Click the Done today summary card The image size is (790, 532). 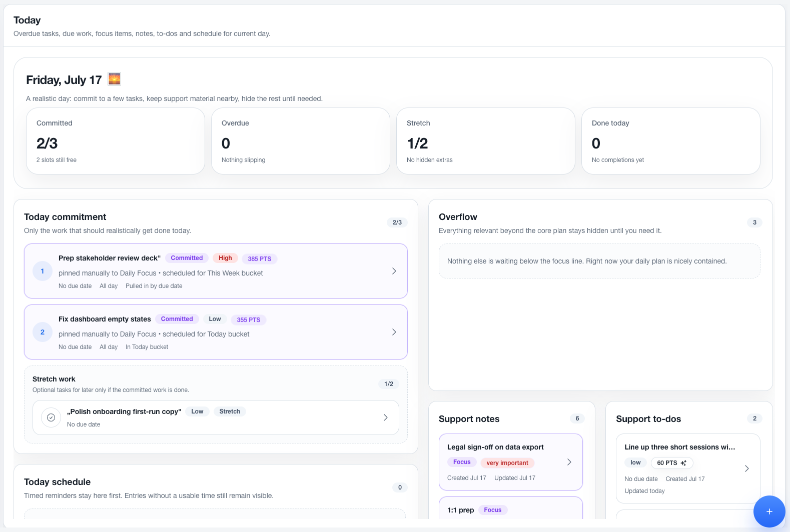[671, 141]
